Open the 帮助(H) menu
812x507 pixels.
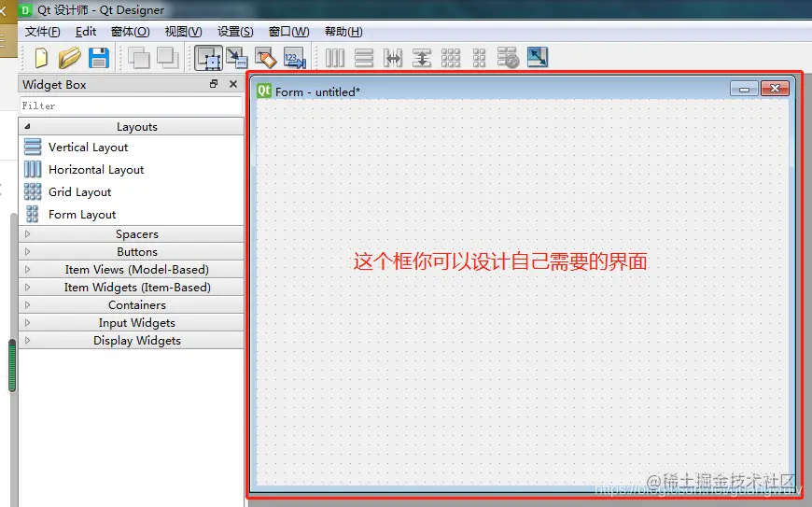point(343,32)
